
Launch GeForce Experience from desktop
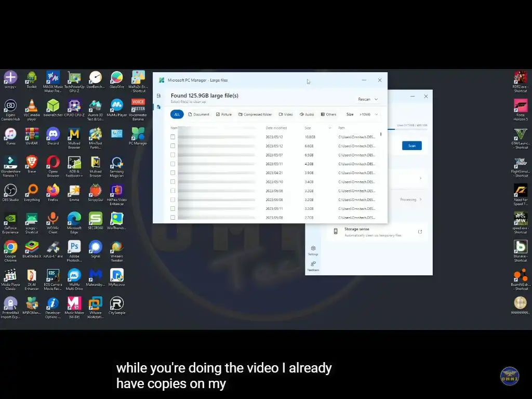pyautogui.click(x=10, y=223)
